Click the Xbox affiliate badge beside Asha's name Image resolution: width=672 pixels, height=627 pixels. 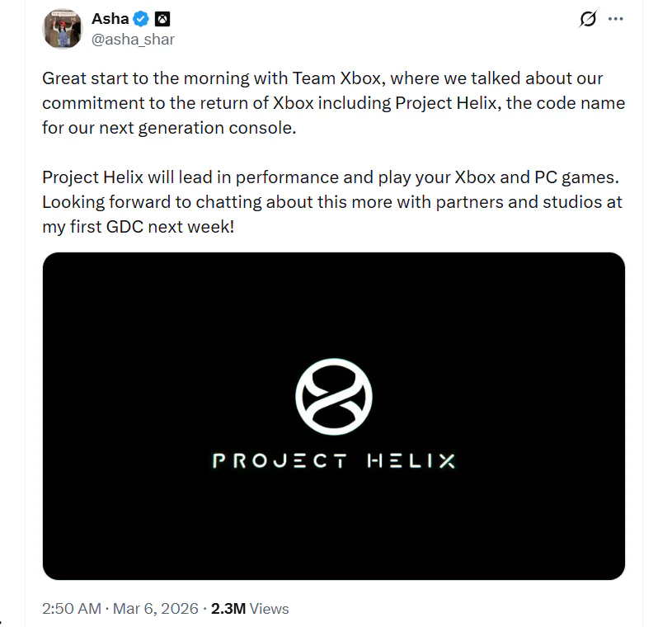[x=162, y=18]
